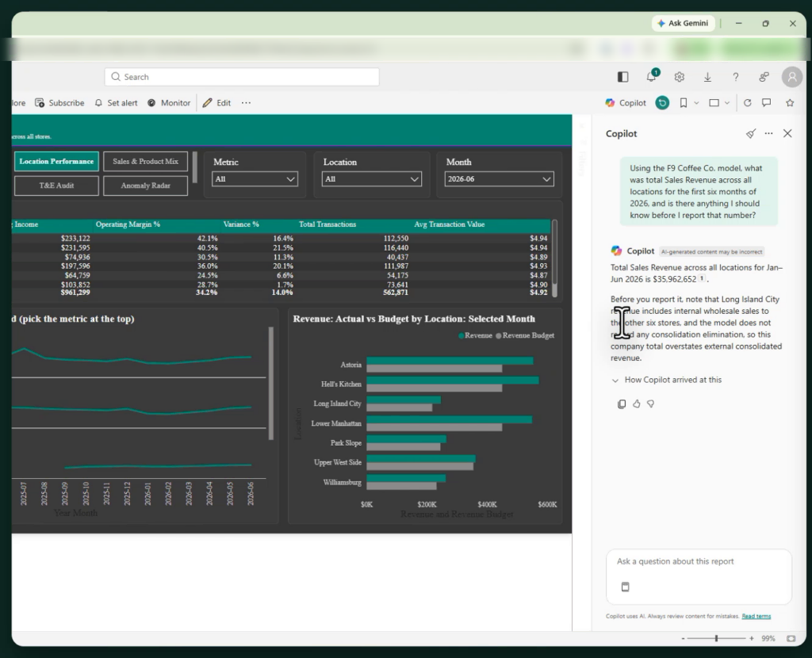812x658 pixels.
Task: Click the bookmark icon
Action: 684,103
